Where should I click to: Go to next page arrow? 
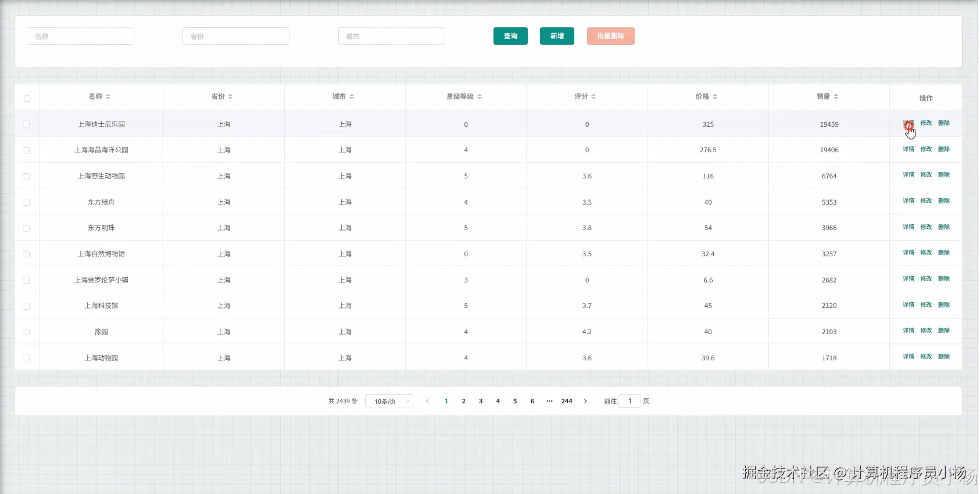[x=585, y=401]
